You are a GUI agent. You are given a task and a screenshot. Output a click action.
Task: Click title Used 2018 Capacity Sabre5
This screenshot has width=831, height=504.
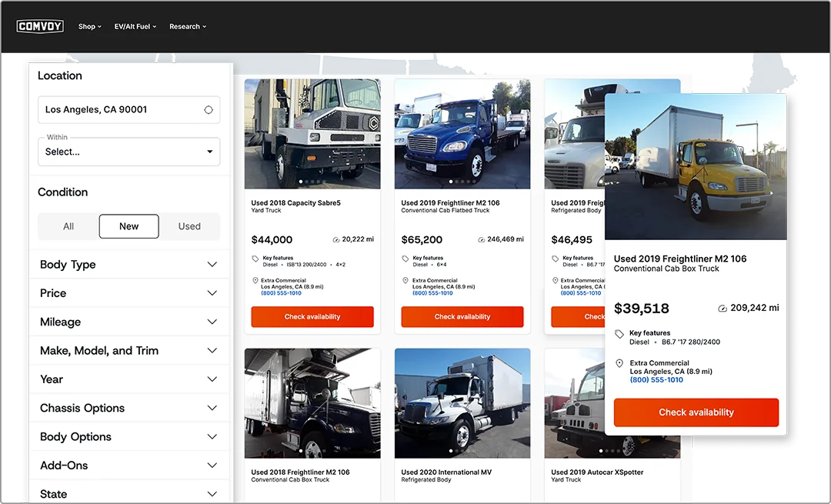[295, 202]
